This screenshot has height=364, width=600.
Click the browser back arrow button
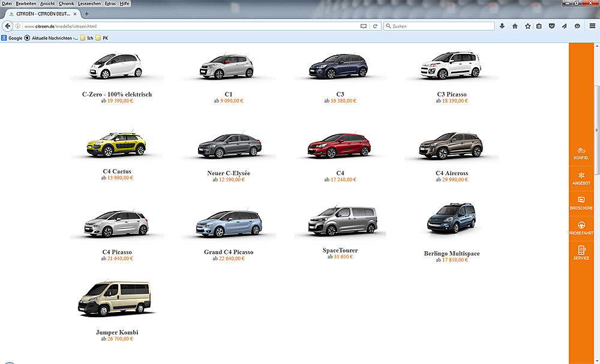coord(8,26)
